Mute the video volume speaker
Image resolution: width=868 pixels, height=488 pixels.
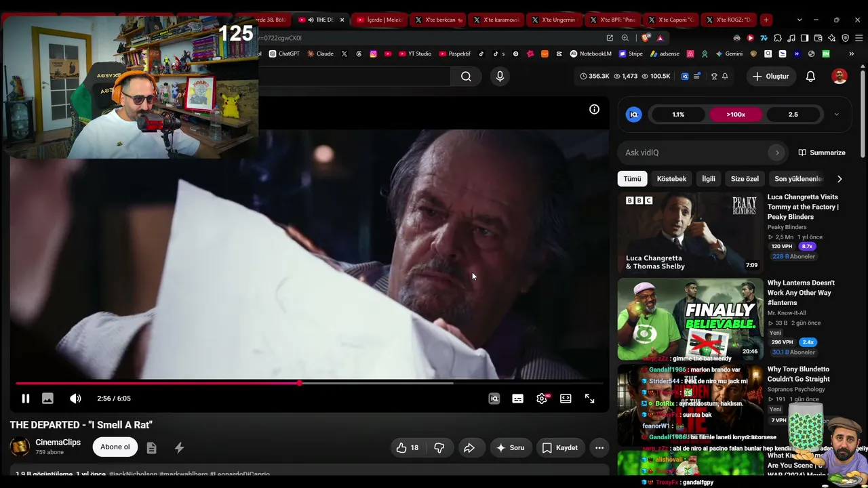(75, 399)
